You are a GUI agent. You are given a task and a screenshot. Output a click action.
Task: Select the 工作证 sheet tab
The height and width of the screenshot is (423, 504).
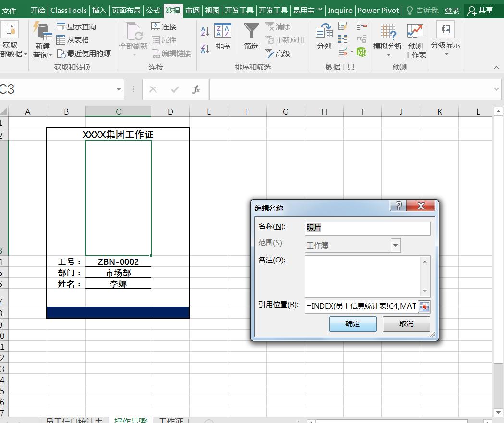click(x=172, y=420)
